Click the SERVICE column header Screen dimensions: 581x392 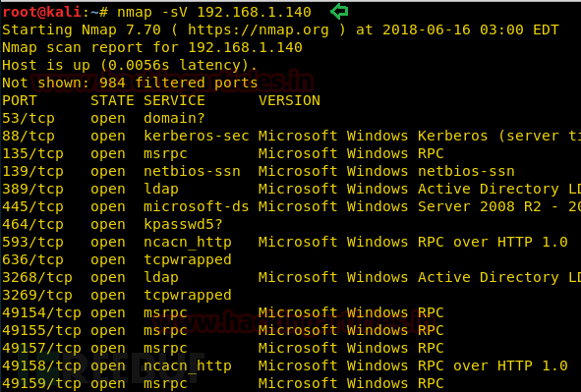click(174, 100)
